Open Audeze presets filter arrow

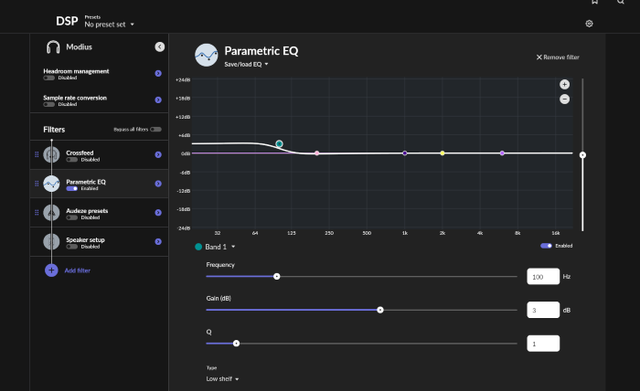pos(158,213)
